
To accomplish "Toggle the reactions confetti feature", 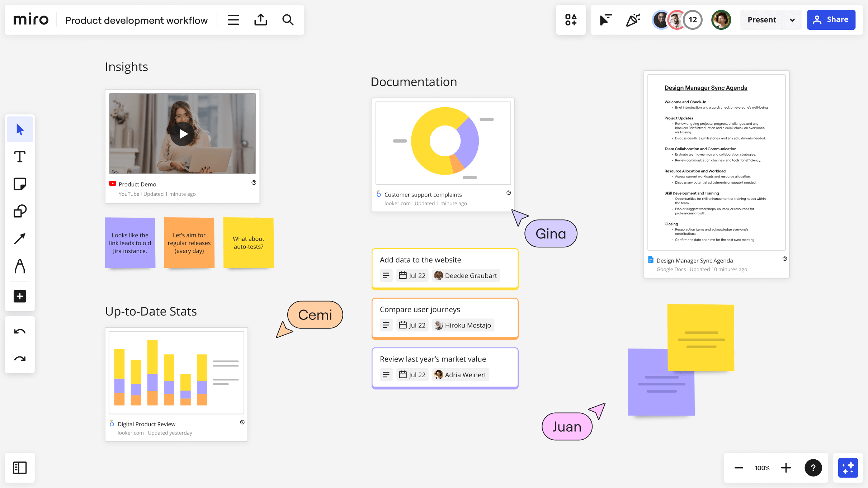I will pos(633,20).
